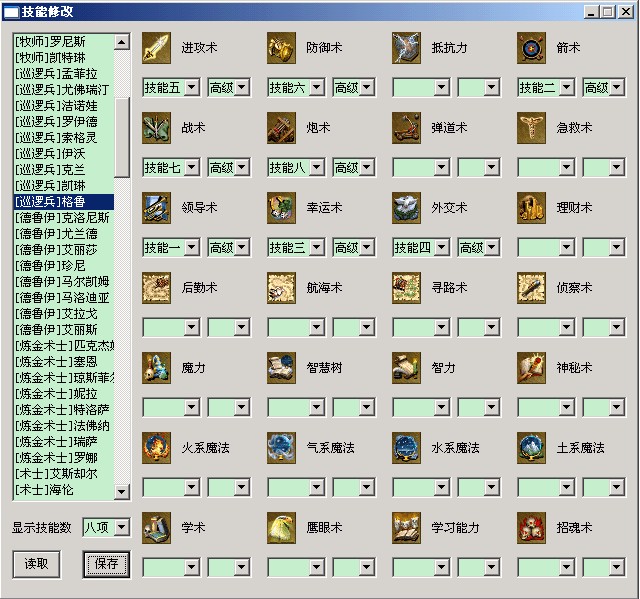Select hero [巡逻兵]罗伊德 in the list
The image size is (640, 599).
pyautogui.click(x=64, y=122)
